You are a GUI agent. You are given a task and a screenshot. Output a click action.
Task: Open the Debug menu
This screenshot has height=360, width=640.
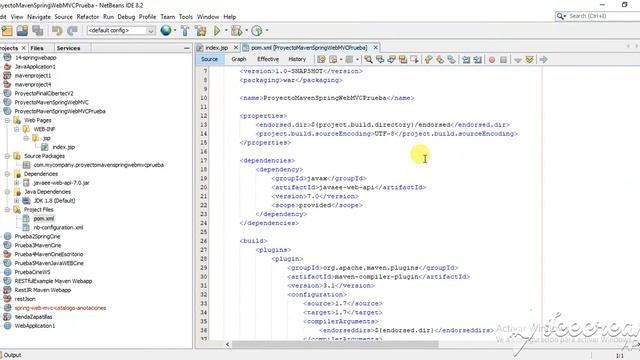[x=126, y=17]
